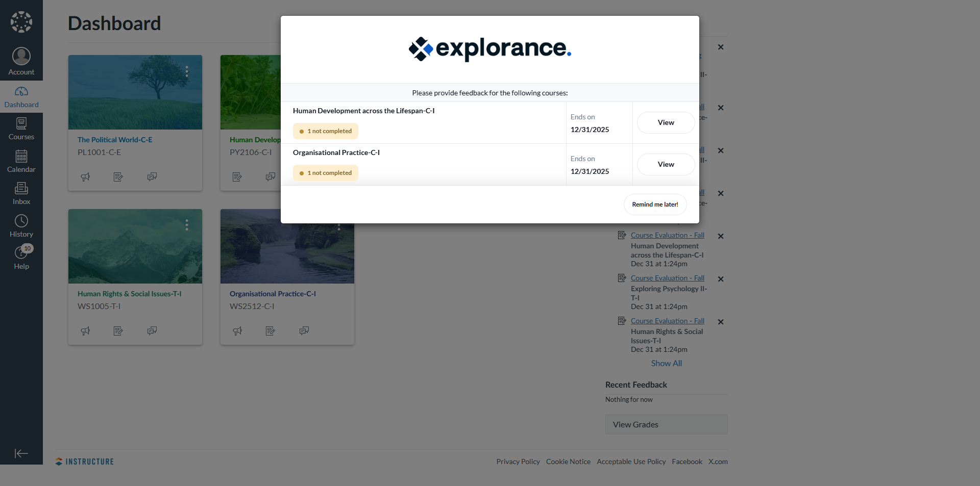Open Assignments for Human Rights & Social Issues card
980x486 pixels.
118,331
